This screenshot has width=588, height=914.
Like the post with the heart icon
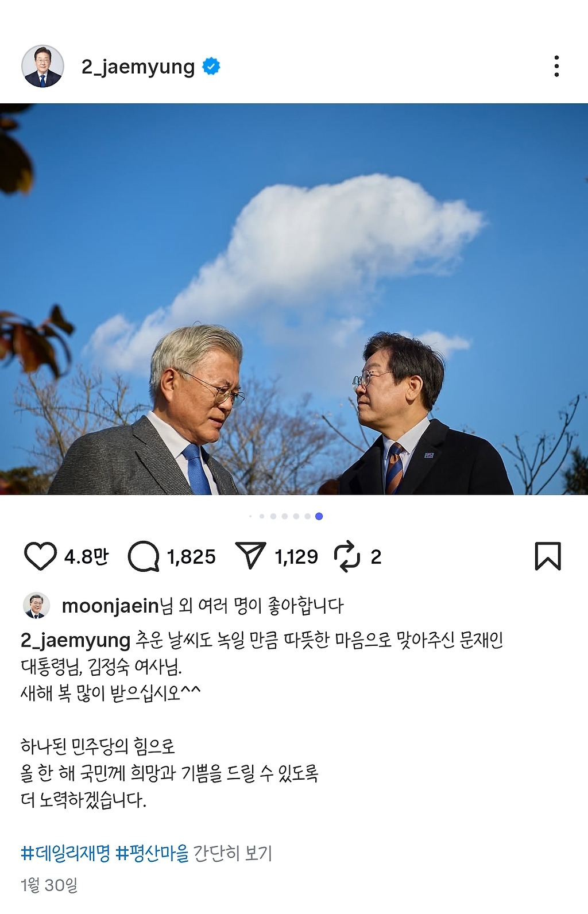click(40, 556)
